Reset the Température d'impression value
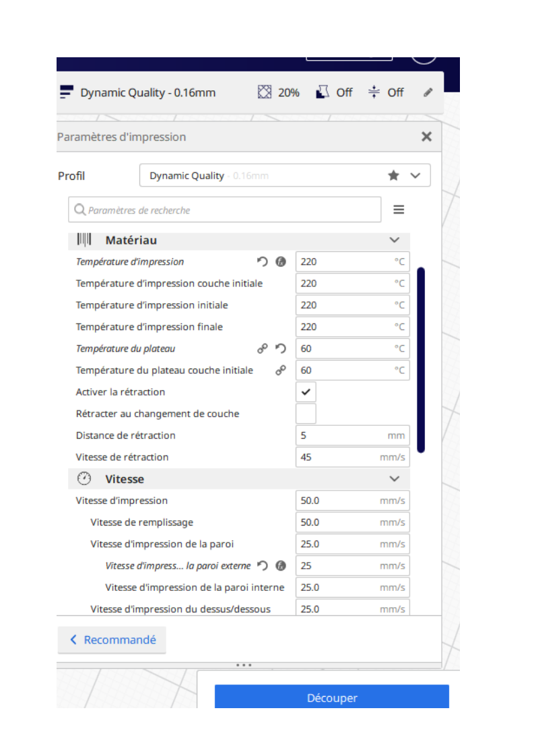 [x=263, y=262]
